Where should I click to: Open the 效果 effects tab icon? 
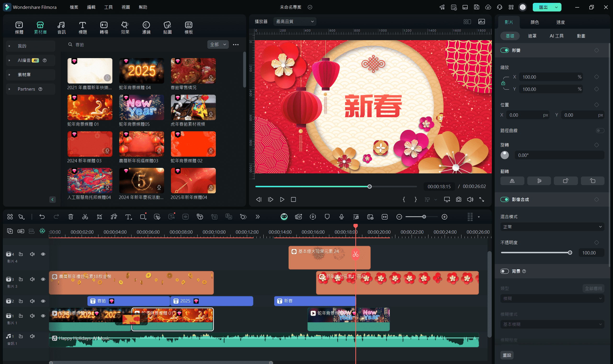click(125, 28)
